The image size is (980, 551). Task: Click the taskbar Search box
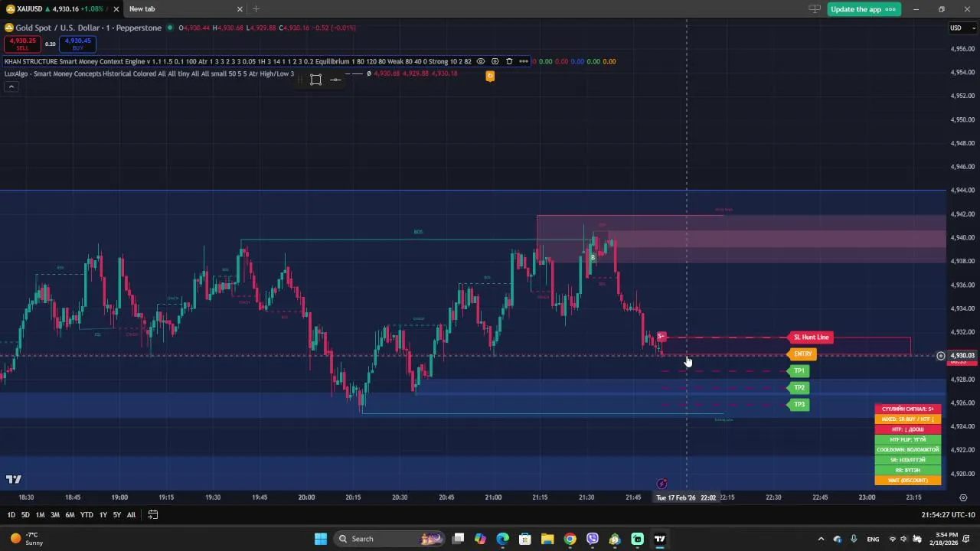coord(390,539)
